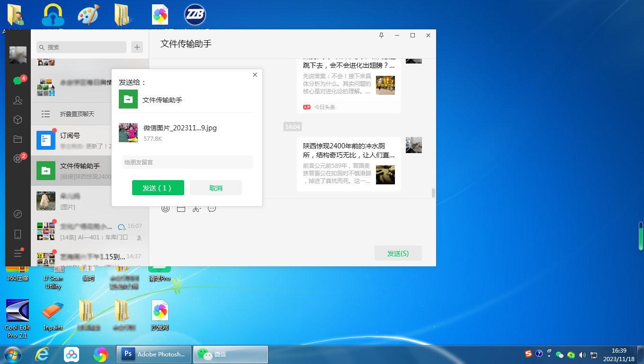This screenshot has height=364, width=644.
Task: Click the mobile phone icon in the sidebar
Action: click(18, 234)
